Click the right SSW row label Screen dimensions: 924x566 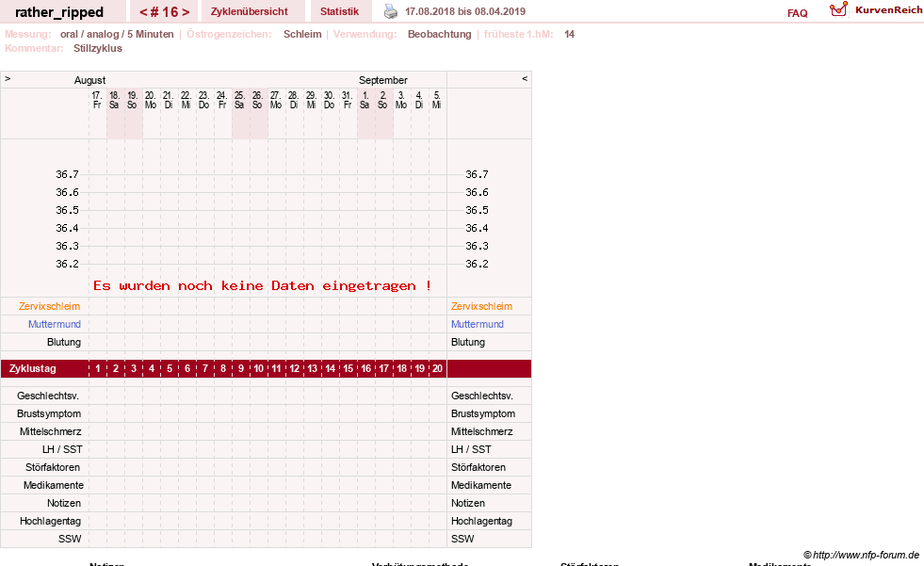click(462, 539)
